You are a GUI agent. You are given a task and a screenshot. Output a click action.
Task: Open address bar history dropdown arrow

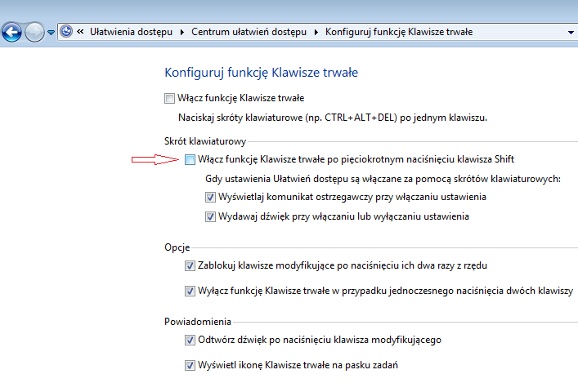pos(571,33)
